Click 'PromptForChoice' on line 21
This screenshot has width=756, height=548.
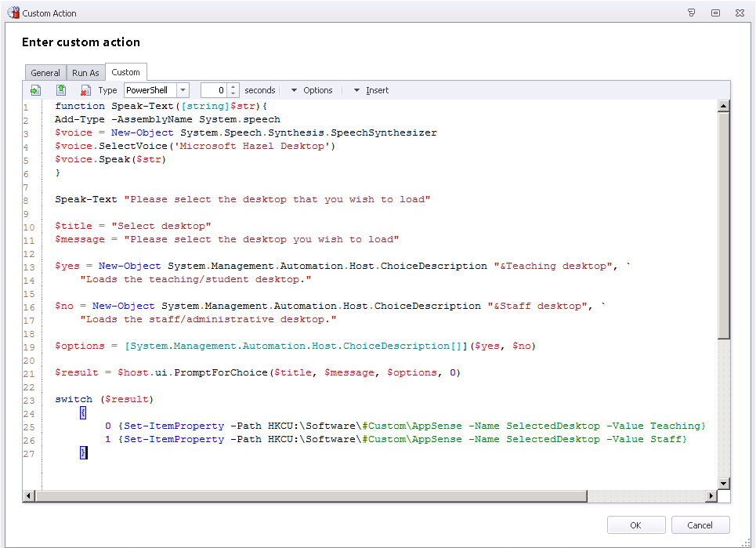[x=221, y=372]
